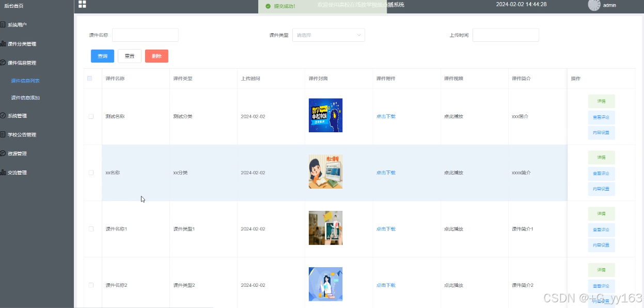Viewport: 644px width, 308px height.
Task: Click 查看评论 button for xx名称 row
Action: [601, 174]
